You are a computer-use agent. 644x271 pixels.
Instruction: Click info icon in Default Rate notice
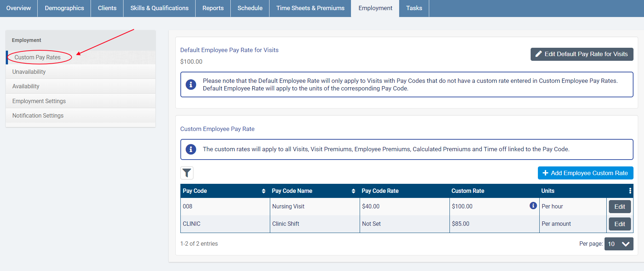191,84
